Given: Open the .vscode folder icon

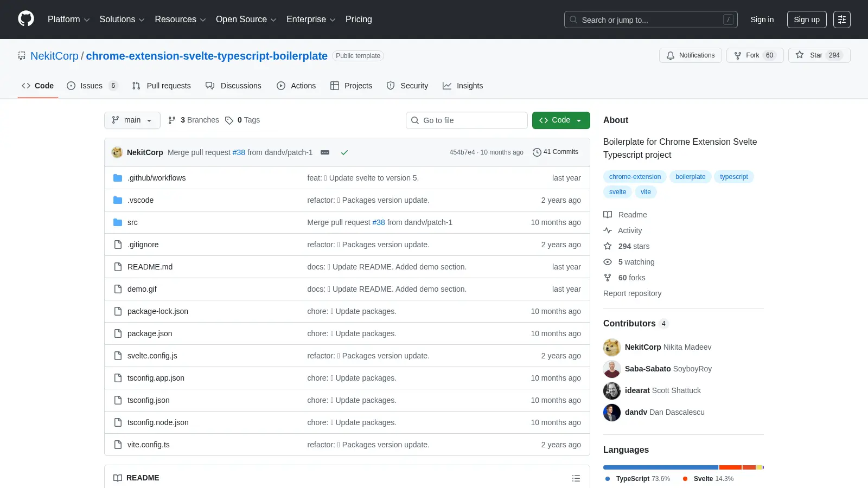Looking at the screenshot, I should tap(118, 200).
